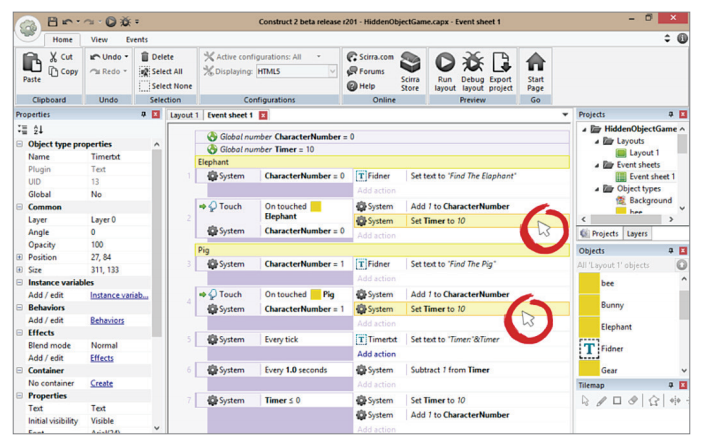The width and height of the screenshot is (703, 448).
Task: Expand the Size property
Action: [20, 270]
